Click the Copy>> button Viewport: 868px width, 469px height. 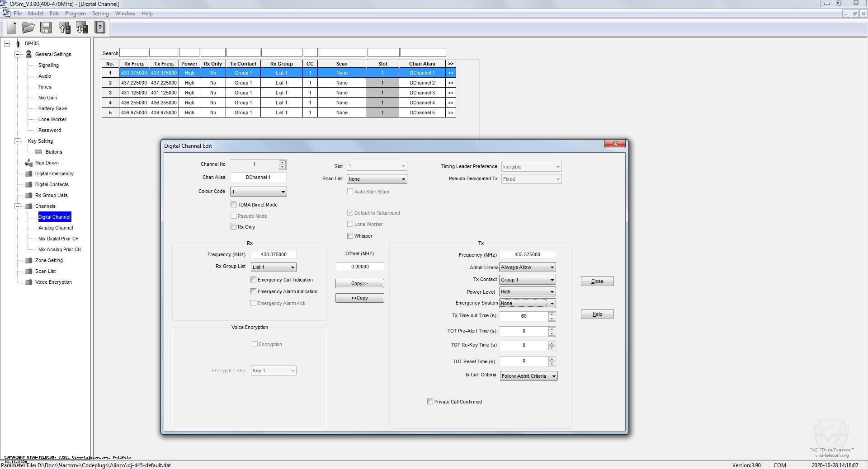(x=359, y=284)
